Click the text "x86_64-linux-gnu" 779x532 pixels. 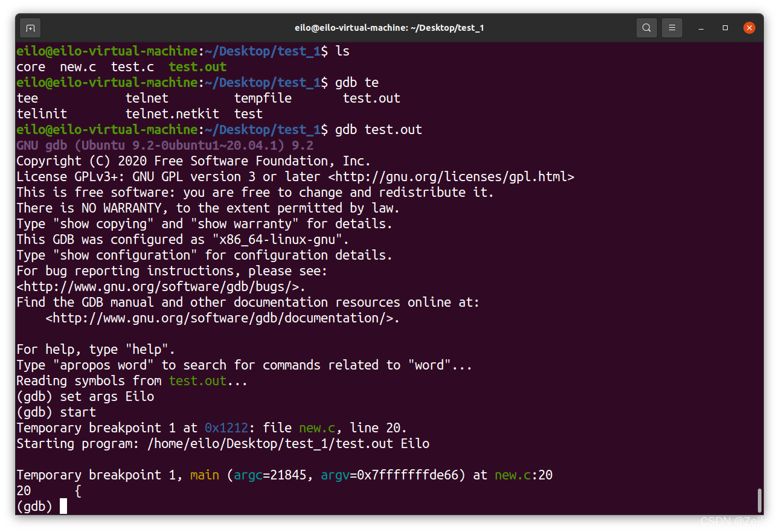point(277,240)
